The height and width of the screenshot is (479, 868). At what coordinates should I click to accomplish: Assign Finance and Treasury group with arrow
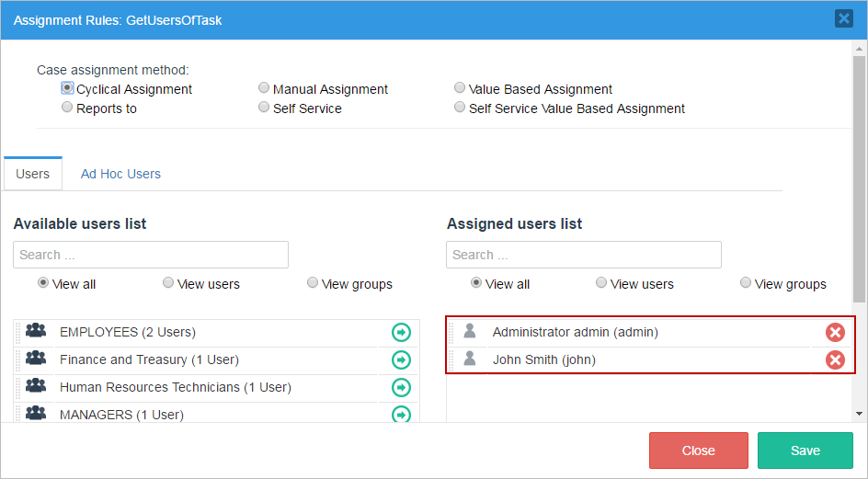point(401,359)
